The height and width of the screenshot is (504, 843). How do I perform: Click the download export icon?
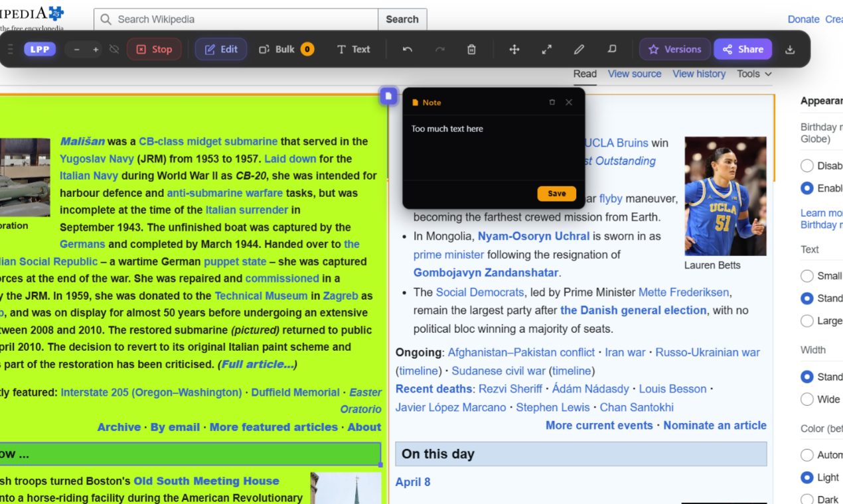pyautogui.click(x=790, y=49)
